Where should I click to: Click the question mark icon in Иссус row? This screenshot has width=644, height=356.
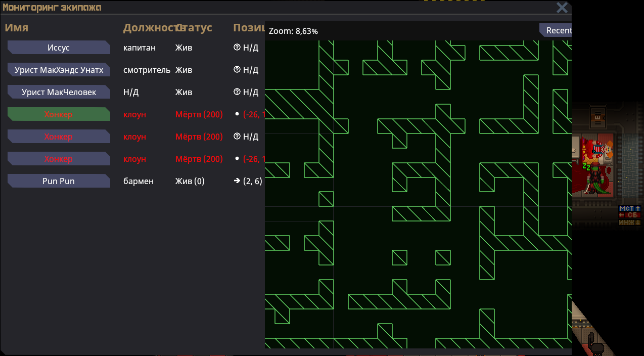[x=237, y=48]
